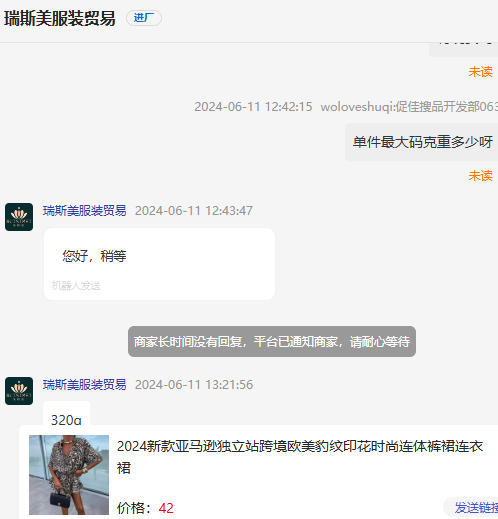Click the red price value 42
498x519 pixels.
tap(166, 508)
